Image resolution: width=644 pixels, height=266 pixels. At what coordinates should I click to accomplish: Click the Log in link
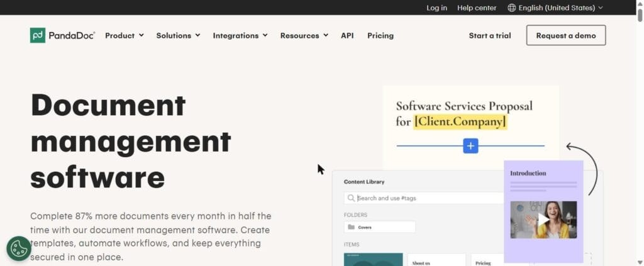click(x=436, y=8)
